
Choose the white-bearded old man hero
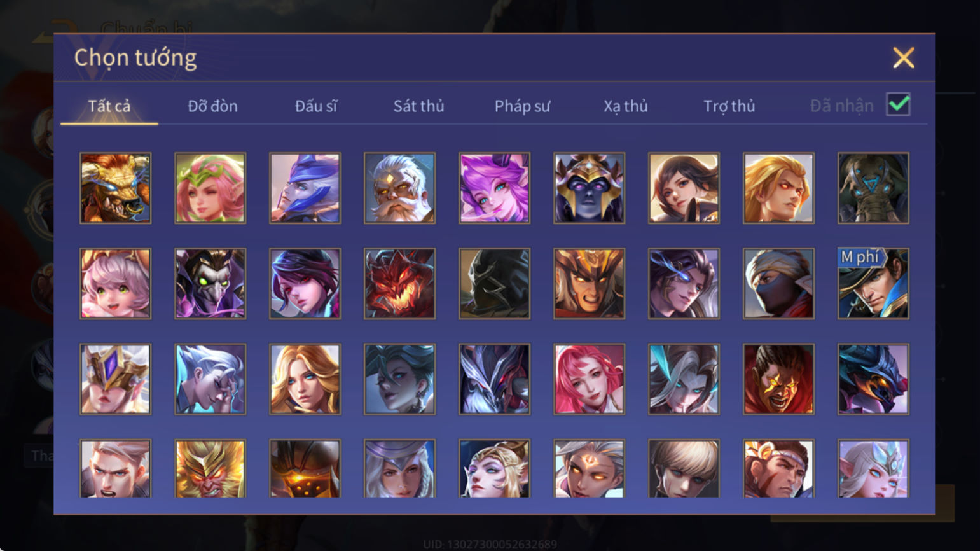coord(399,188)
